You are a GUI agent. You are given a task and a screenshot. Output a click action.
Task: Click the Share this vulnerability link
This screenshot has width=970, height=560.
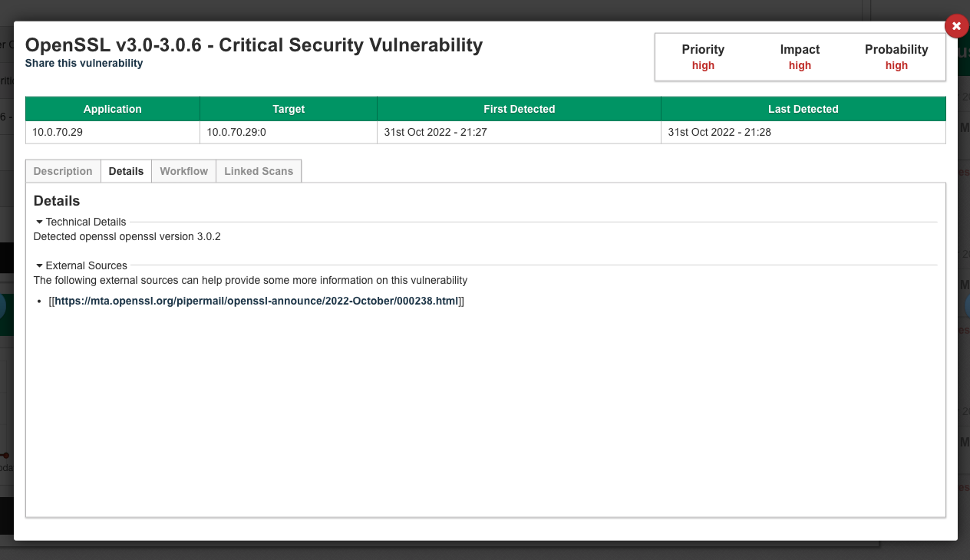click(84, 63)
